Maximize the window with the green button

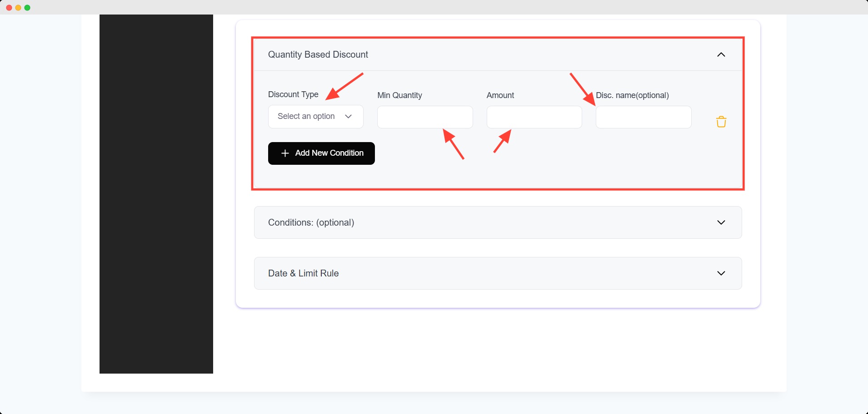[x=27, y=8]
